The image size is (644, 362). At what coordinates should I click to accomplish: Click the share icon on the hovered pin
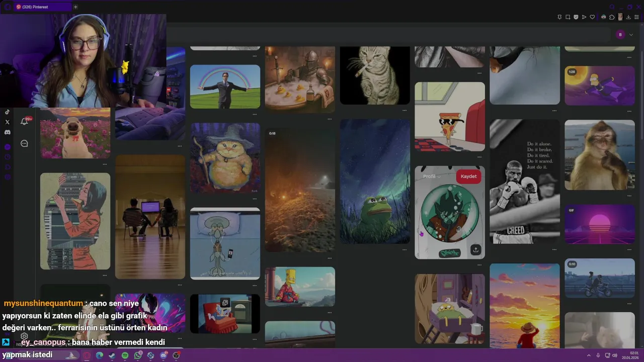pos(475,250)
